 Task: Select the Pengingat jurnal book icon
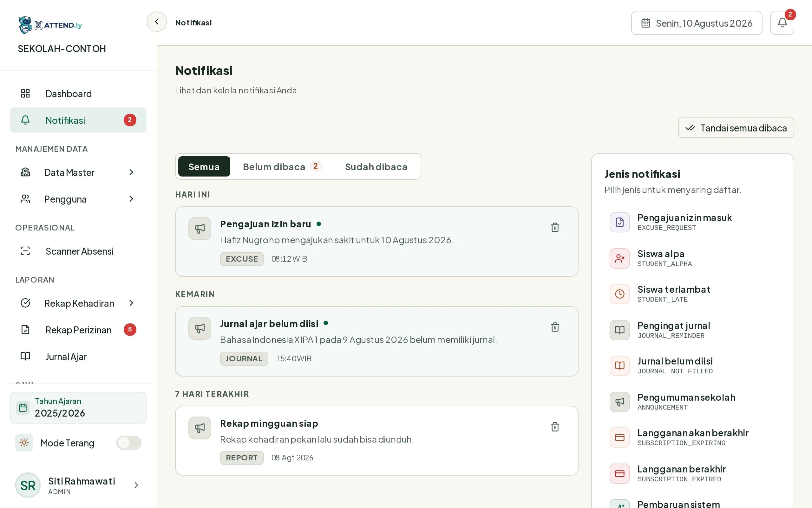[619, 330]
